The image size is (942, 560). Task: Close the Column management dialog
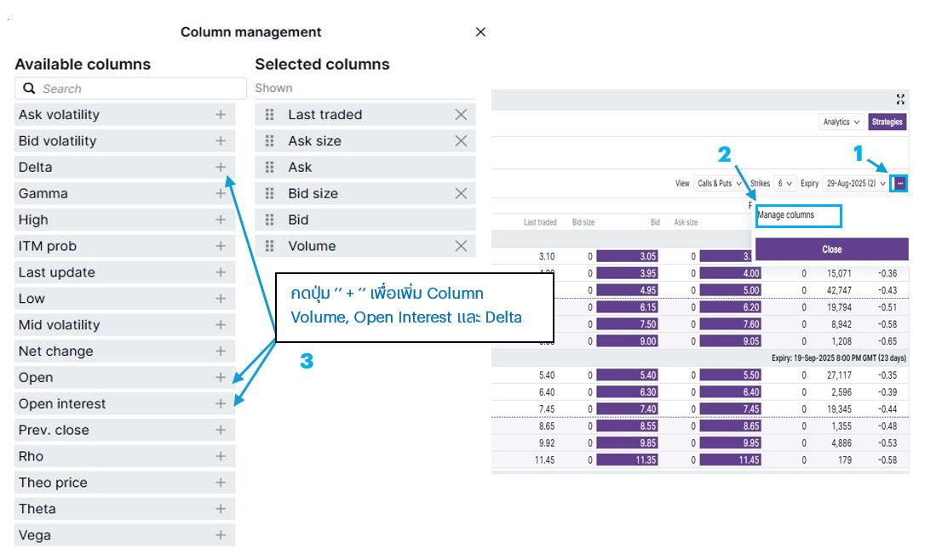(x=480, y=32)
